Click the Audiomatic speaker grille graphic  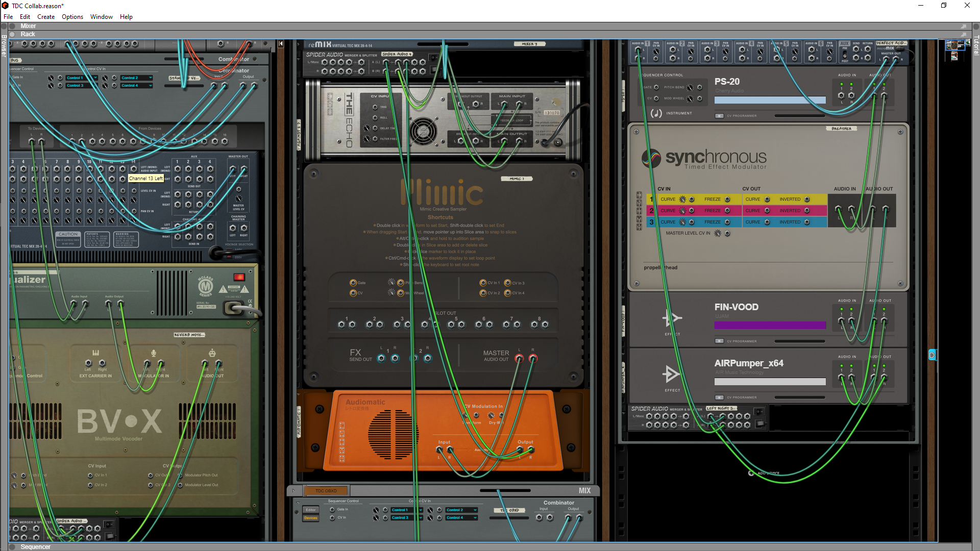[393, 434]
